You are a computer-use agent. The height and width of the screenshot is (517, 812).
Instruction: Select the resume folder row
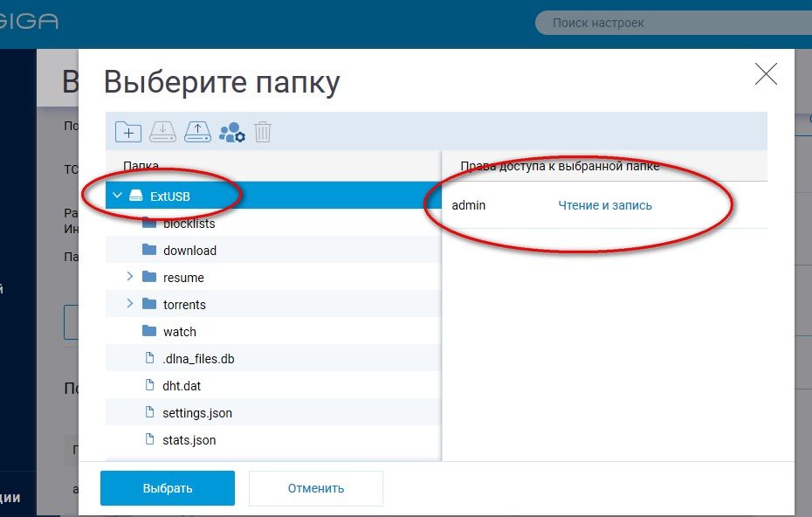coord(273,277)
